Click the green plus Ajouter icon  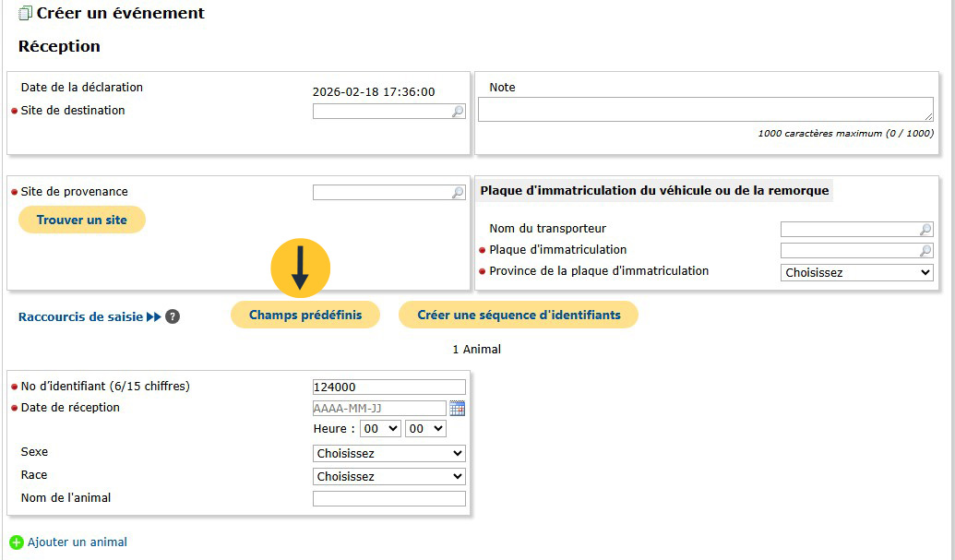click(x=16, y=542)
